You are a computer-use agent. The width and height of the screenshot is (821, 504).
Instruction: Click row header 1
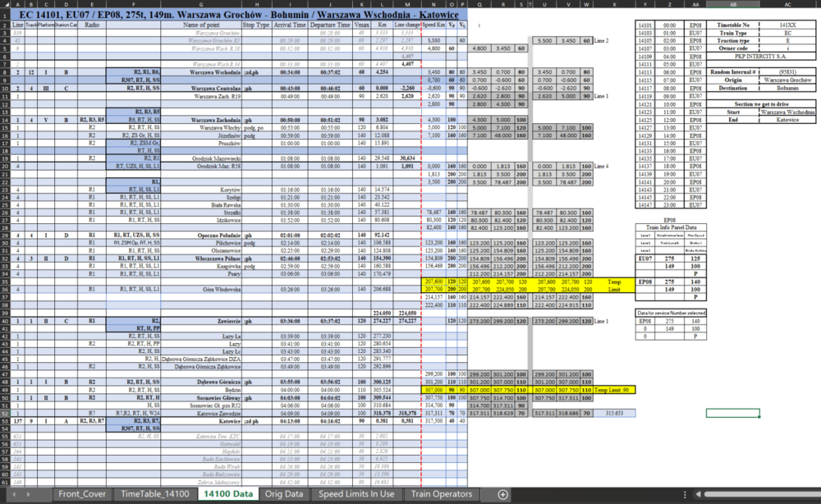tap(6, 13)
